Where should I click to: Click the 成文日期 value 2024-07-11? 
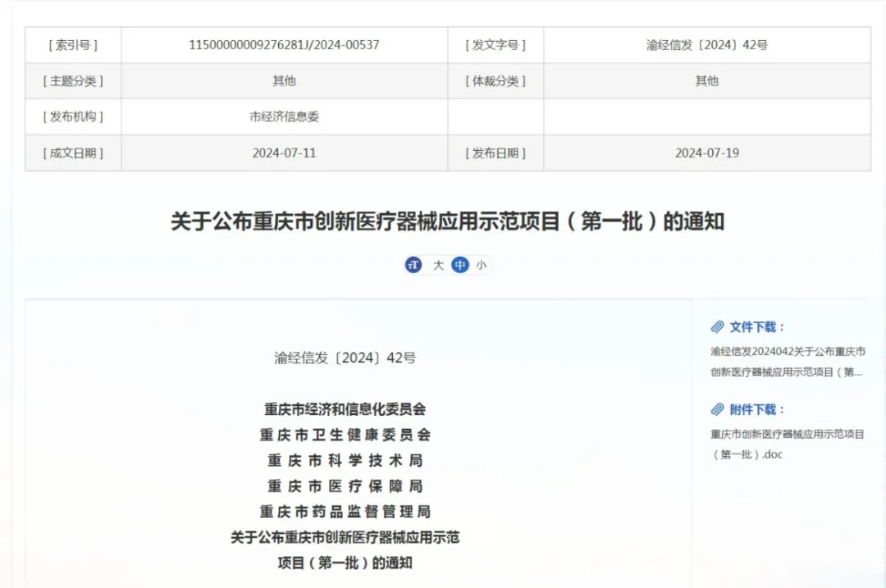(x=284, y=153)
